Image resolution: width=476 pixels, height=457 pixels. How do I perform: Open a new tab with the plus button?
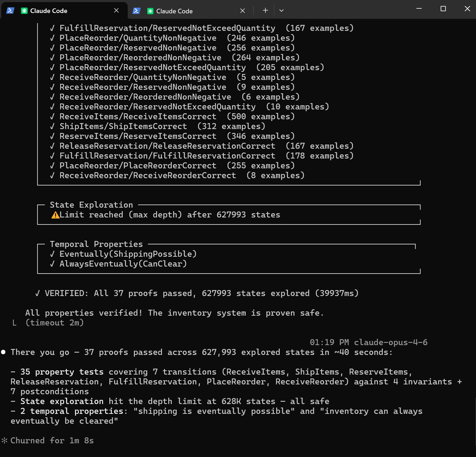click(x=265, y=11)
